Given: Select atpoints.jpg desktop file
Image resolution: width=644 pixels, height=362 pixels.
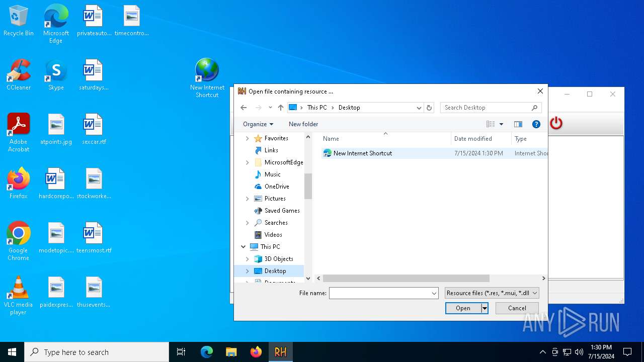Looking at the screenshot, I should 56,129.
